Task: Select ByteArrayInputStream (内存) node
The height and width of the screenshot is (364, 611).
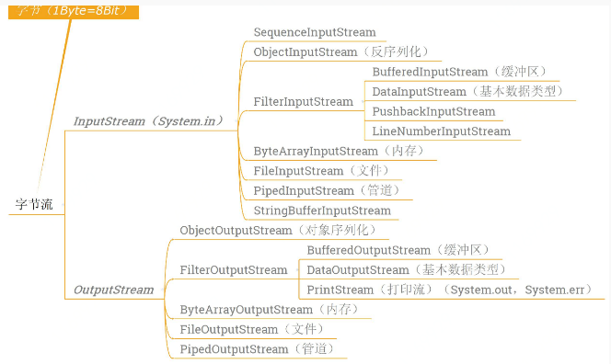Action: pyautogui.click(x=339, y=151)
